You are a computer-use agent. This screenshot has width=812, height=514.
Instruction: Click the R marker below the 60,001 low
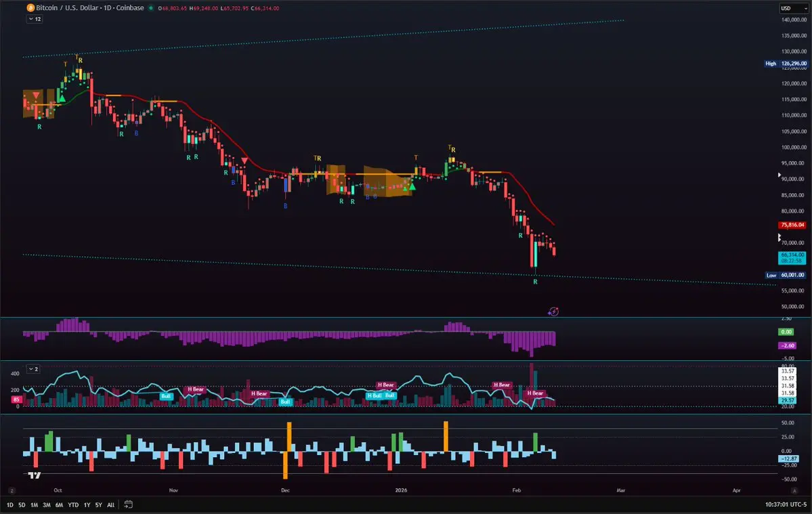point(536,282)
